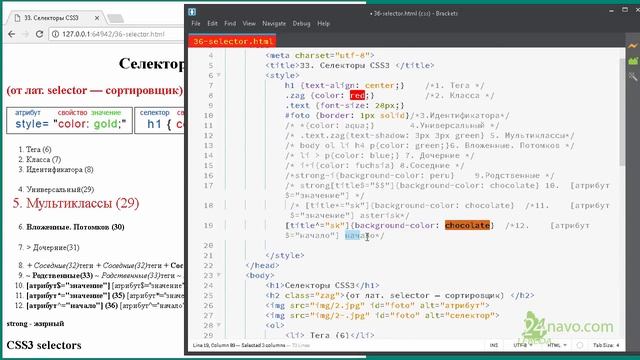Reload the browser page

tap(39, 34)
